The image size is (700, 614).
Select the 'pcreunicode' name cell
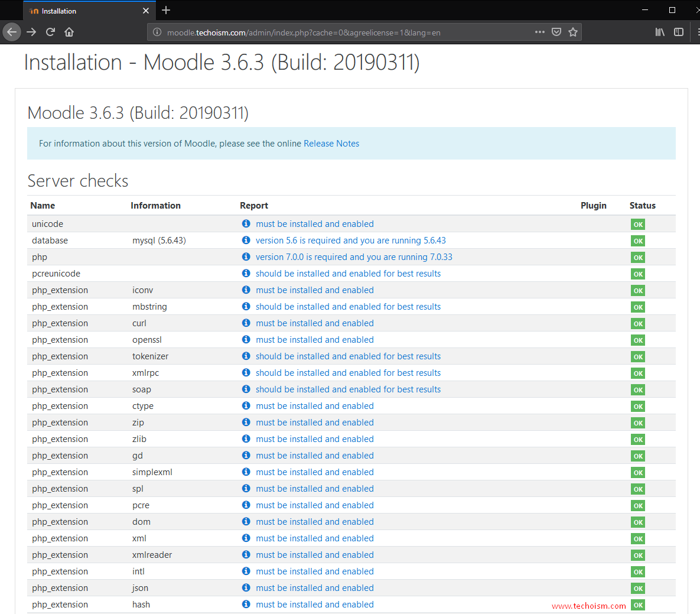[x=56, y=273]
